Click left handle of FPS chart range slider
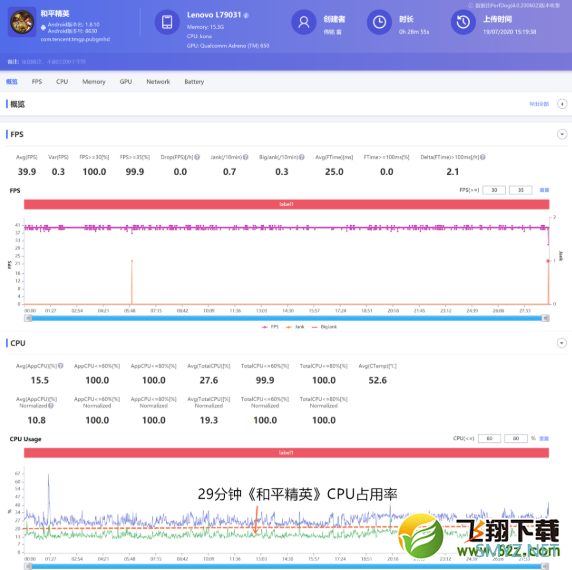The image size is (572, 570). pos(28,318)
